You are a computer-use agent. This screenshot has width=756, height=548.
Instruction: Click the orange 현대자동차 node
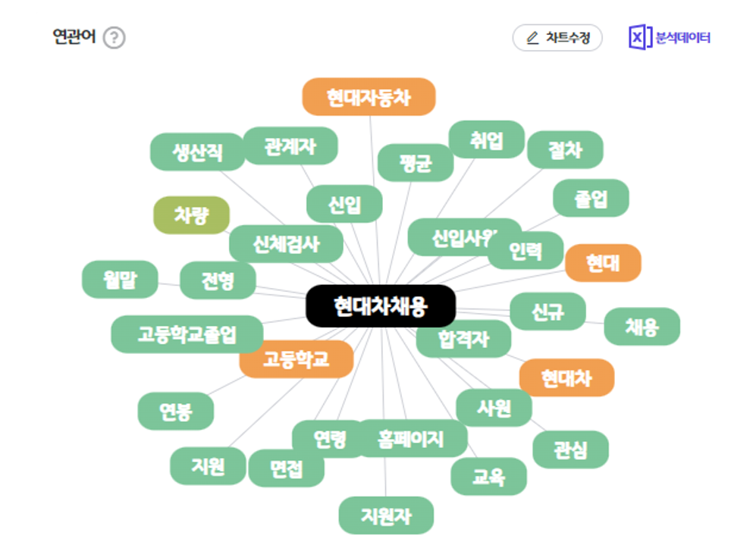point(369,97)
